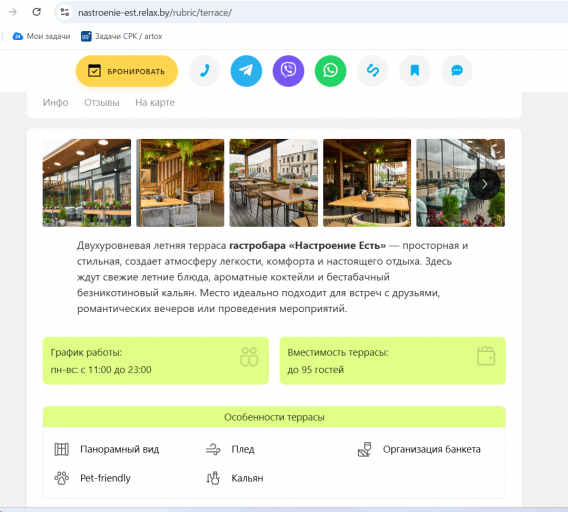Click the gallery next arrow
Image resolution: width=568 pixels, height=512 pixels.
coord(485,184)
